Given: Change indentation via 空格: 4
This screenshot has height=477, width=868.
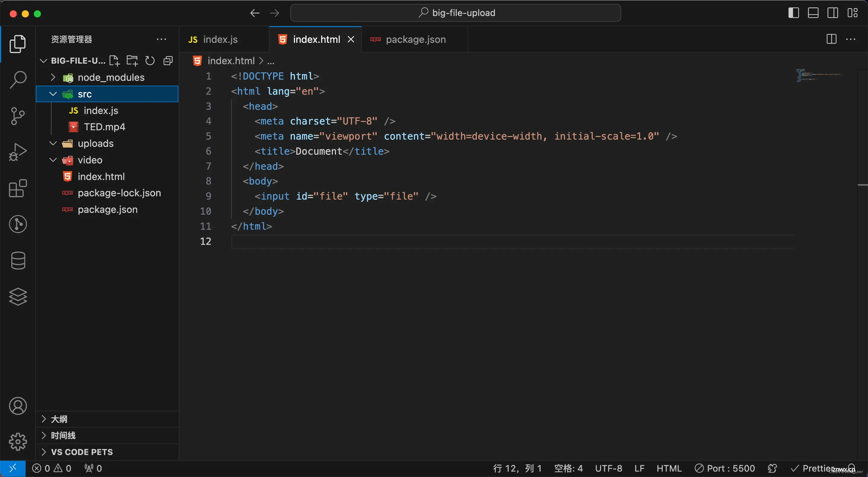Looking at the screenshot, I should coord(568,468).
